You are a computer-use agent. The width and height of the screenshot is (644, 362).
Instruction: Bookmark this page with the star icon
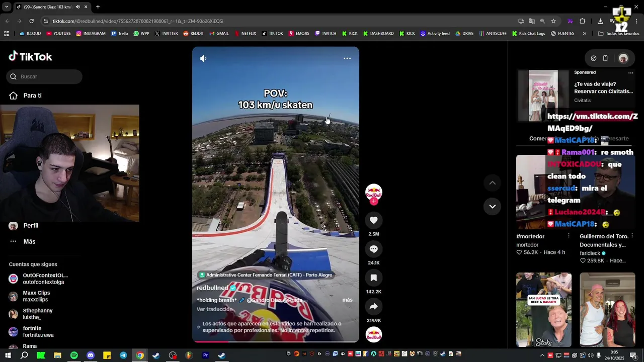(553, 21)
